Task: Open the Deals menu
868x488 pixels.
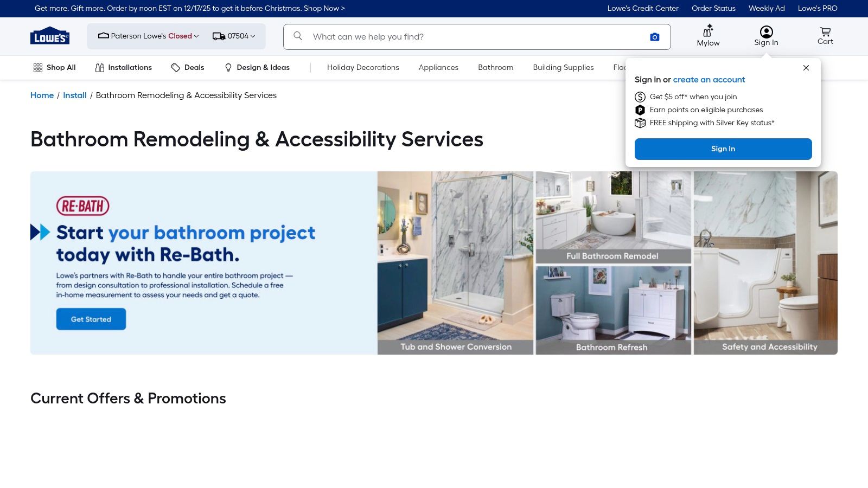Action: (188, 68)
